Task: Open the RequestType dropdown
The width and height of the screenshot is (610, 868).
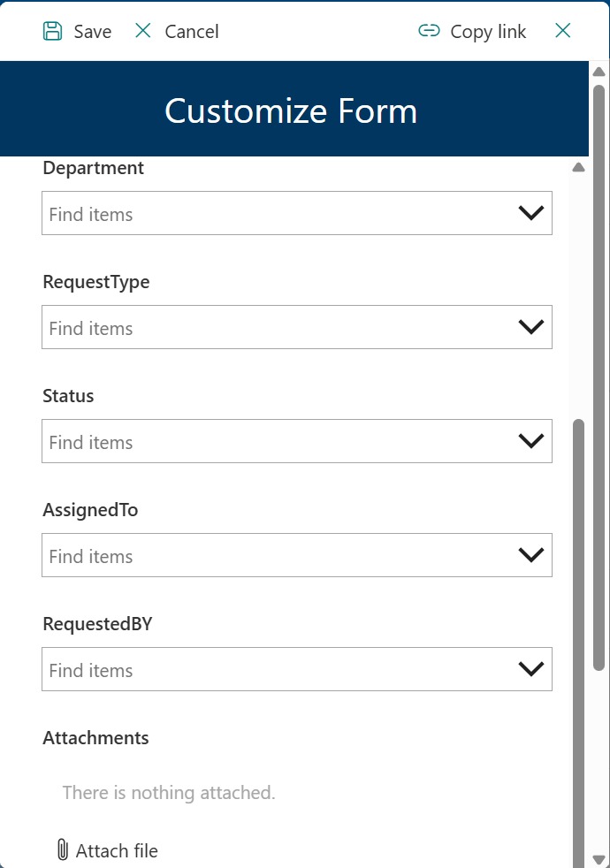Action: (530, 326)
